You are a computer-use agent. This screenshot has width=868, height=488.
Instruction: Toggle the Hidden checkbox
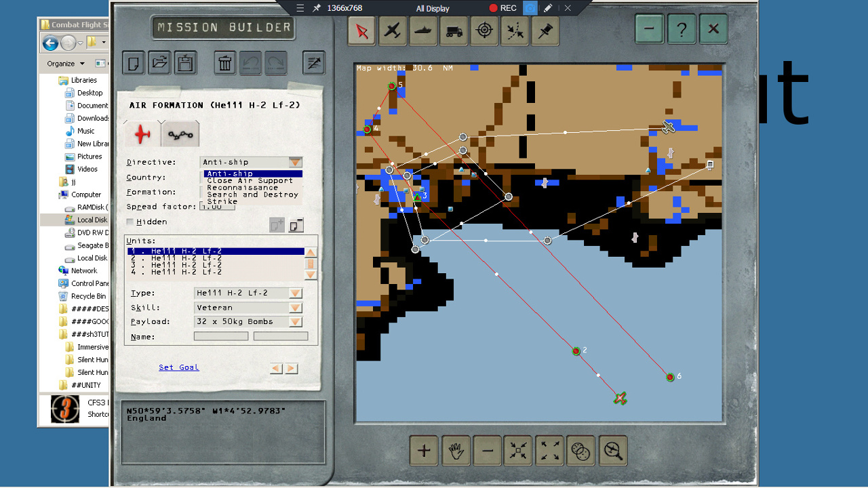(x=130, y=222)
